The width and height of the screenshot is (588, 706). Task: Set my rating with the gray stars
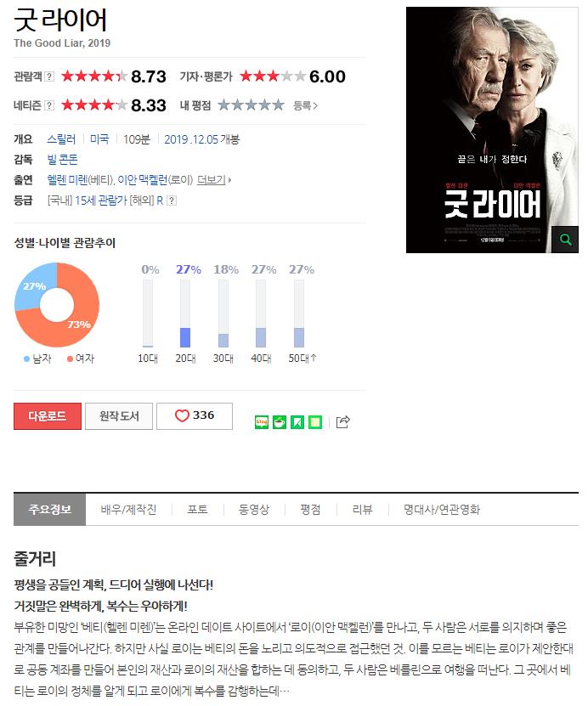(x=251, y=105)
